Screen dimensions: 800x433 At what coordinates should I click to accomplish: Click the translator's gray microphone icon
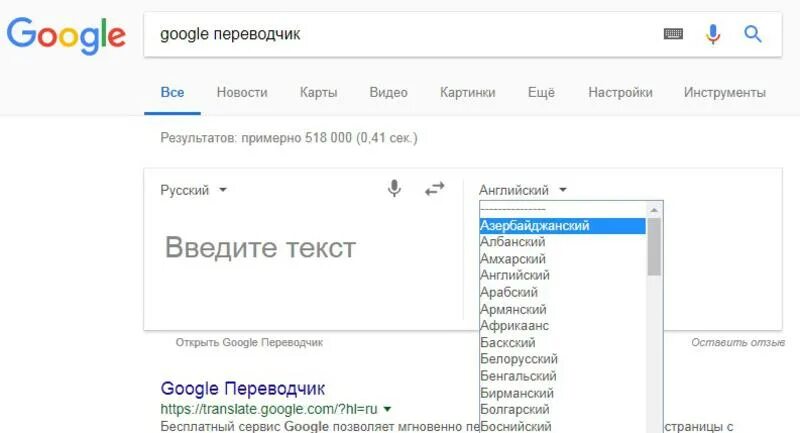(x=394, y=188)
